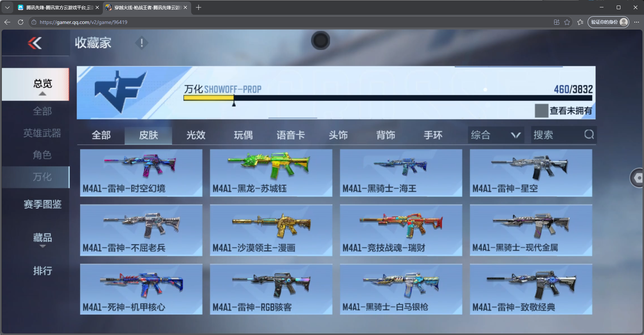This screenshot has width=644, height=335.
Task: Click the browser back arrow
Action: tap(7, 22)
